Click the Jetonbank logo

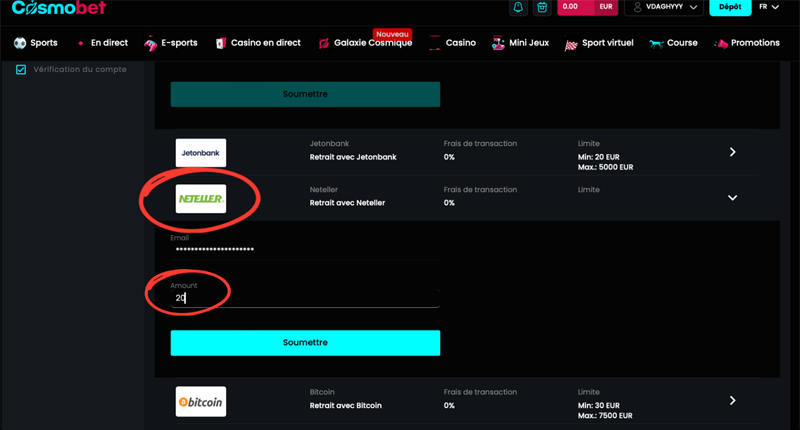point(201,153)
